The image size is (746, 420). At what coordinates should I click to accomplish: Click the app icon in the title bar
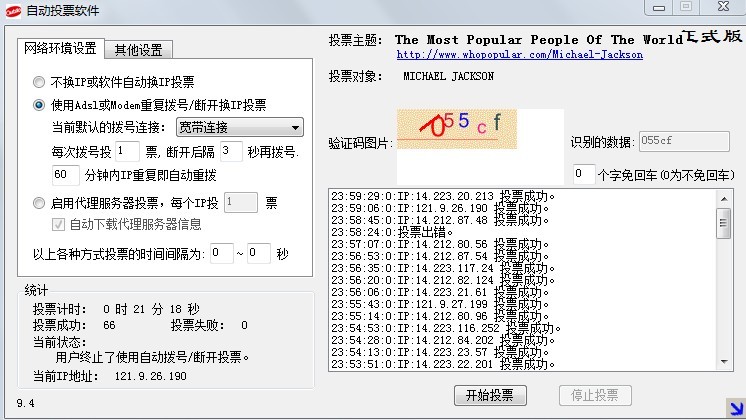click(x=11, y=8)
